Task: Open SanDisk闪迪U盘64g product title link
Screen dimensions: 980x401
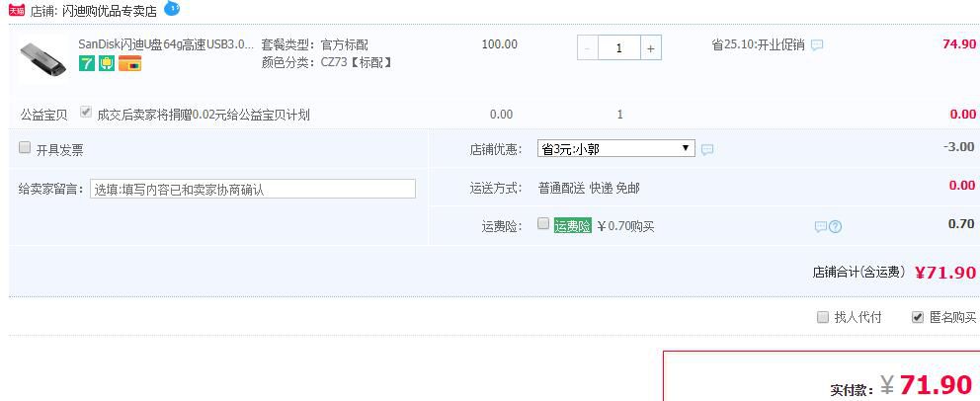Action: click(166, 44)
